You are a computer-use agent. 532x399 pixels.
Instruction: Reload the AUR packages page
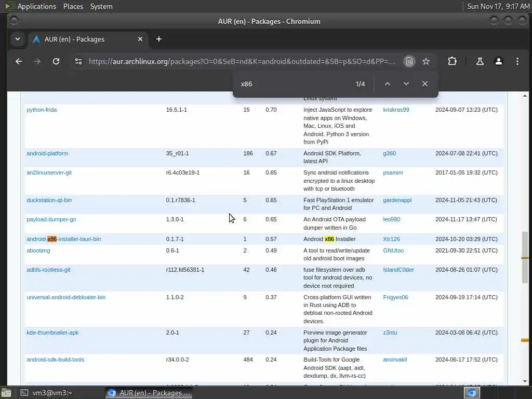pos(56,61)
